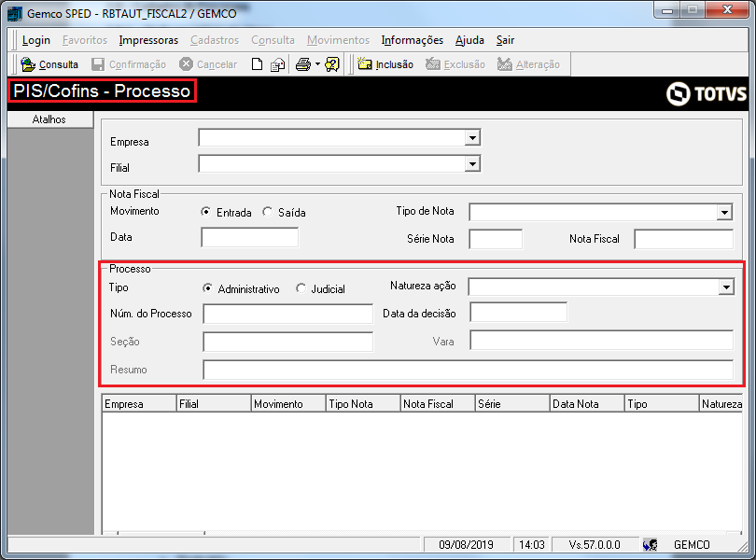This screenshot has width=756, height=560.
Task: Click the PIS/Cofins - Processo title
Action: pyautogui.click(x=102, y=91)
